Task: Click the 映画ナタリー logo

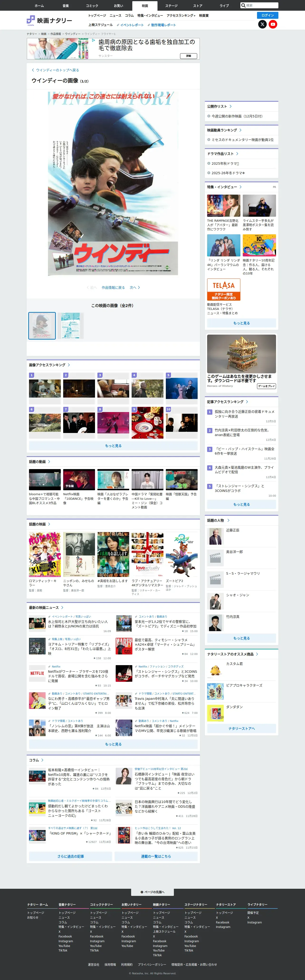Action: (49, 20)
